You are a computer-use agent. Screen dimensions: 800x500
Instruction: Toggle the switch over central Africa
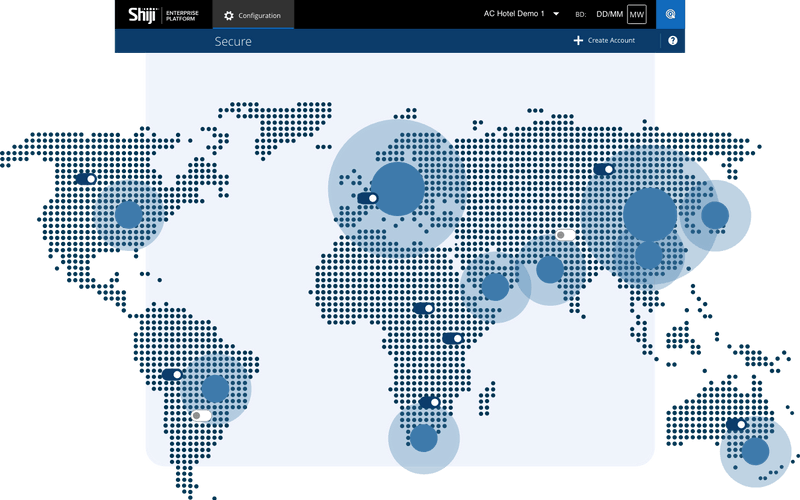(x=423, y=308)
